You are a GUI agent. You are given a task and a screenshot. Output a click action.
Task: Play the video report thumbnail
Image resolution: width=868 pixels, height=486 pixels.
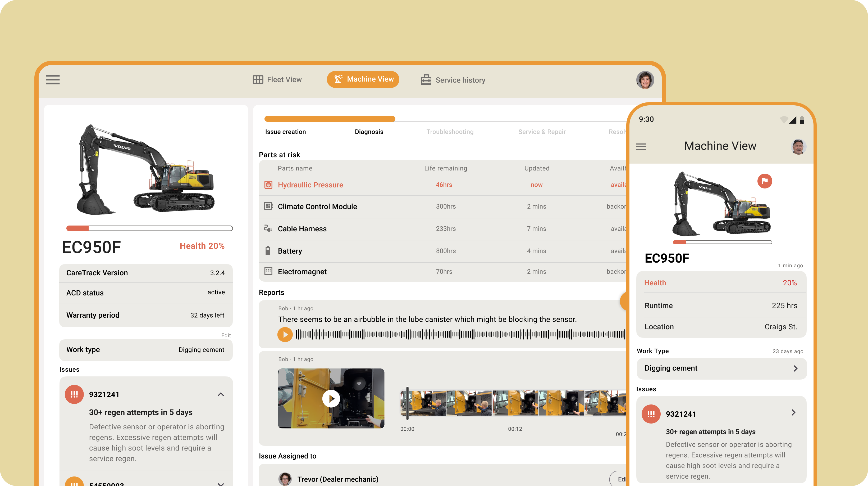(331, 398)
